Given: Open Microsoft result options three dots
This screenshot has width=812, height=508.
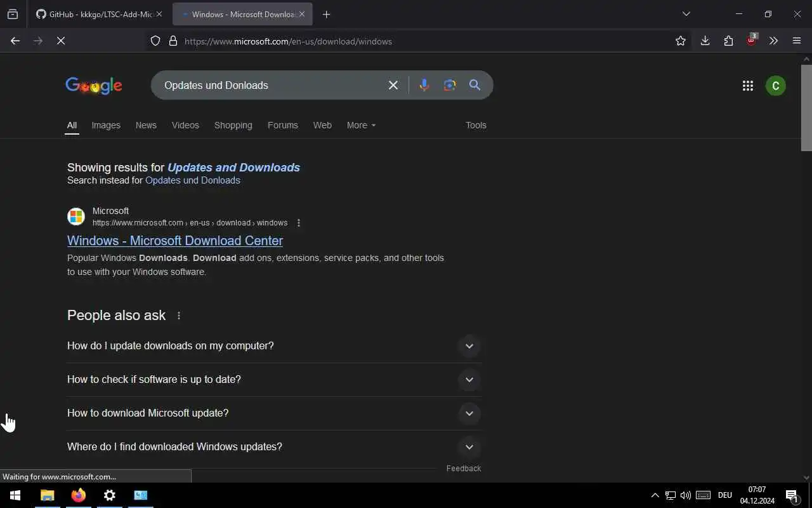Looking at the screenshot, I should click(299, 223).
